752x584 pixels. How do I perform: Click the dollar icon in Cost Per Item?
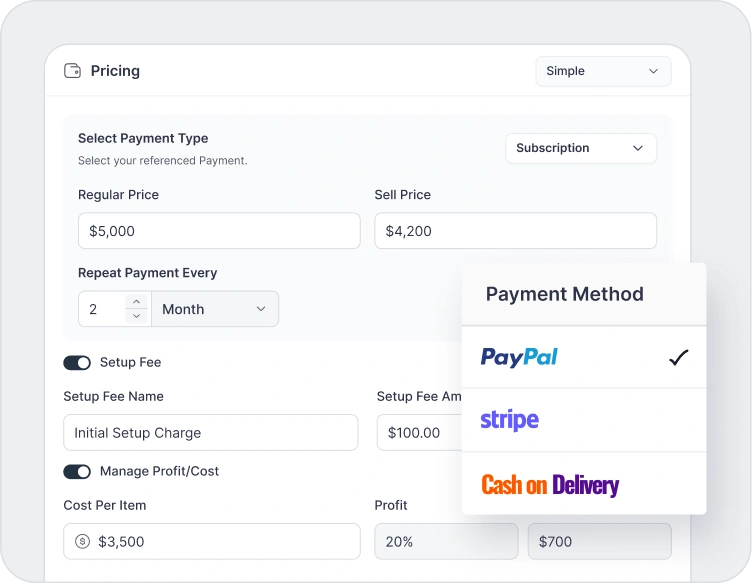82,542
